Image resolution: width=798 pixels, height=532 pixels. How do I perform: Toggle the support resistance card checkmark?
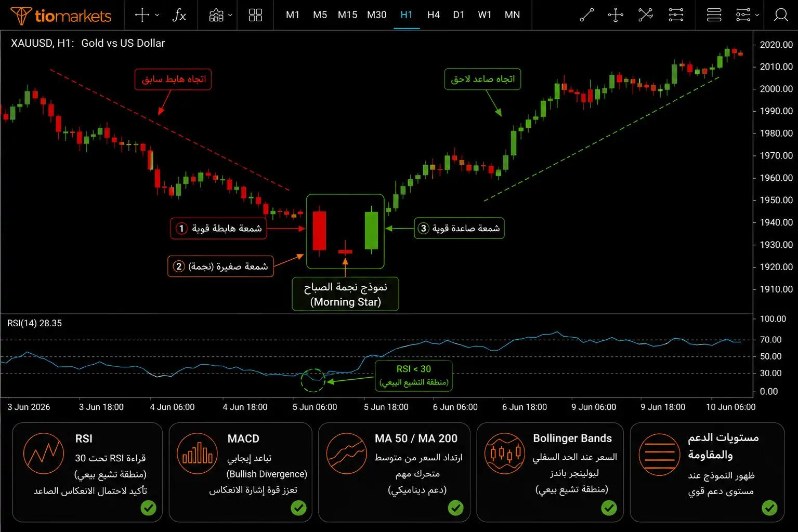pos(769,508)
